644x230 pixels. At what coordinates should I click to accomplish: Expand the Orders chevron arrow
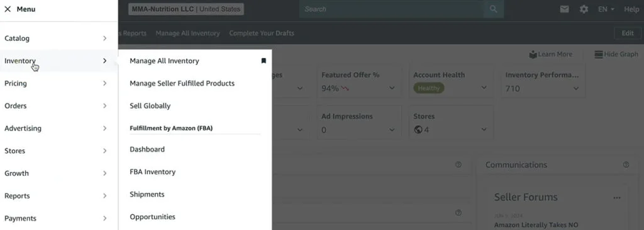coord(105,106)
